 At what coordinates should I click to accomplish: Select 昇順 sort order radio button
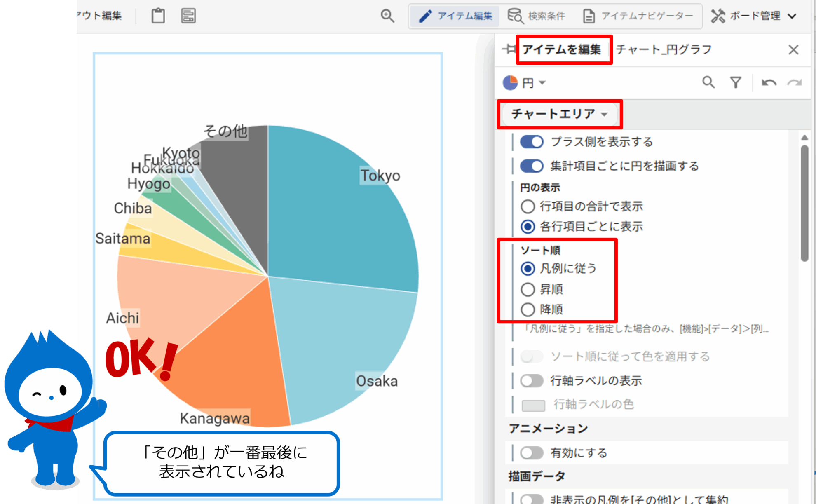pos(528,289)
